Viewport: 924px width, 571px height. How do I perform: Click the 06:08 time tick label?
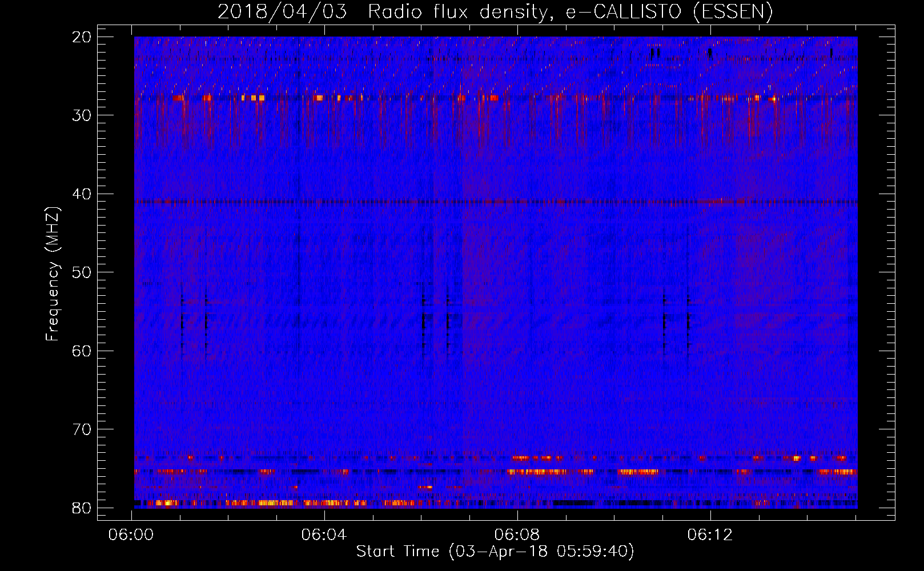coord(517,535)
